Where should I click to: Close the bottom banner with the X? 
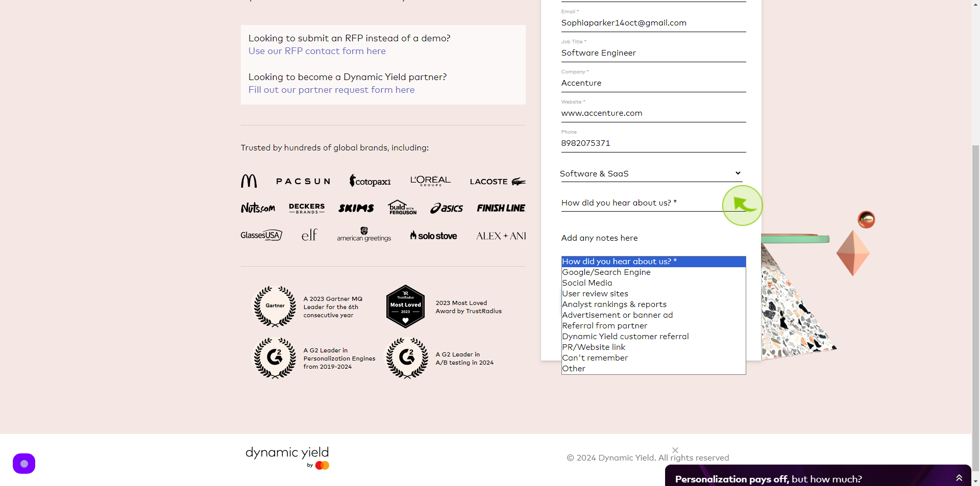[675, 450]
